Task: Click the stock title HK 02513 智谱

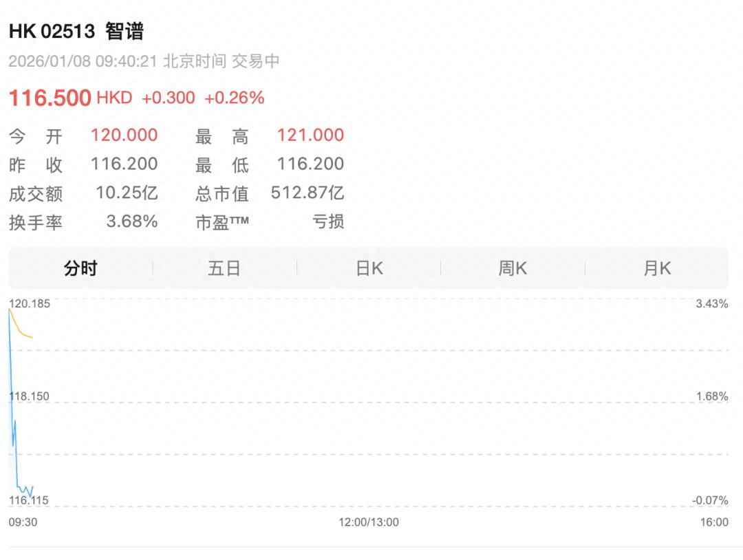Action: [x=76, y=31]
